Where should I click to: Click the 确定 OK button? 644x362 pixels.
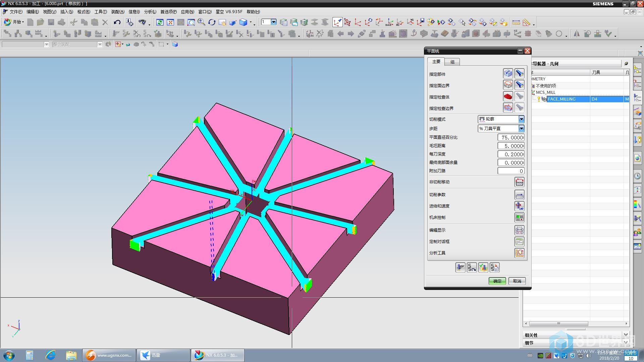[x=497, y=281]
